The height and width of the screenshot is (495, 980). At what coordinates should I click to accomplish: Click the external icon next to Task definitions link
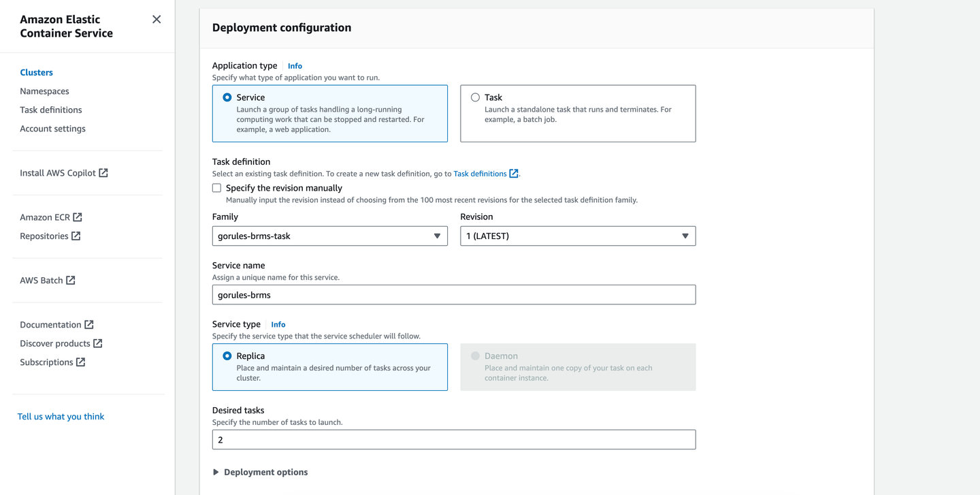point(514,174)
